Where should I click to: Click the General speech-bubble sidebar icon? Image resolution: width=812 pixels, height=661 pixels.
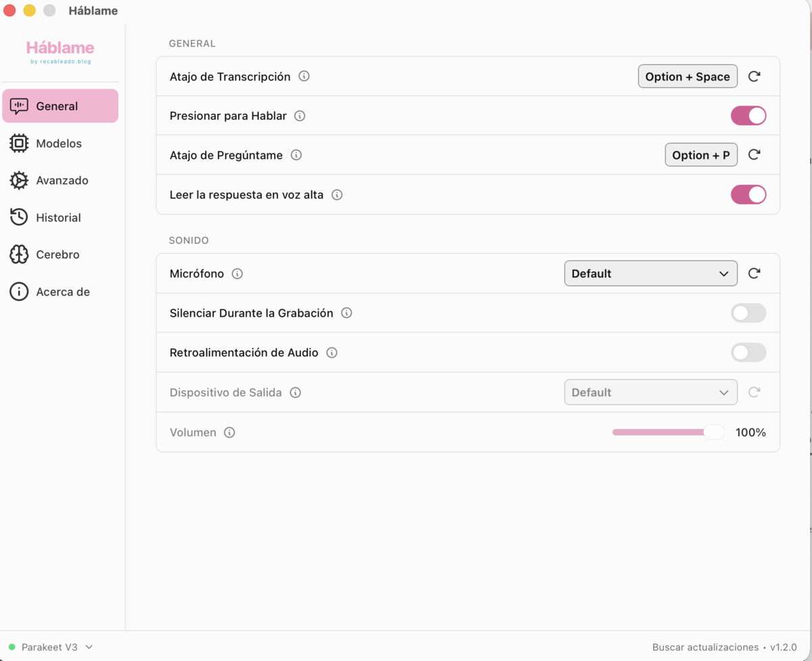coord(19,106)
